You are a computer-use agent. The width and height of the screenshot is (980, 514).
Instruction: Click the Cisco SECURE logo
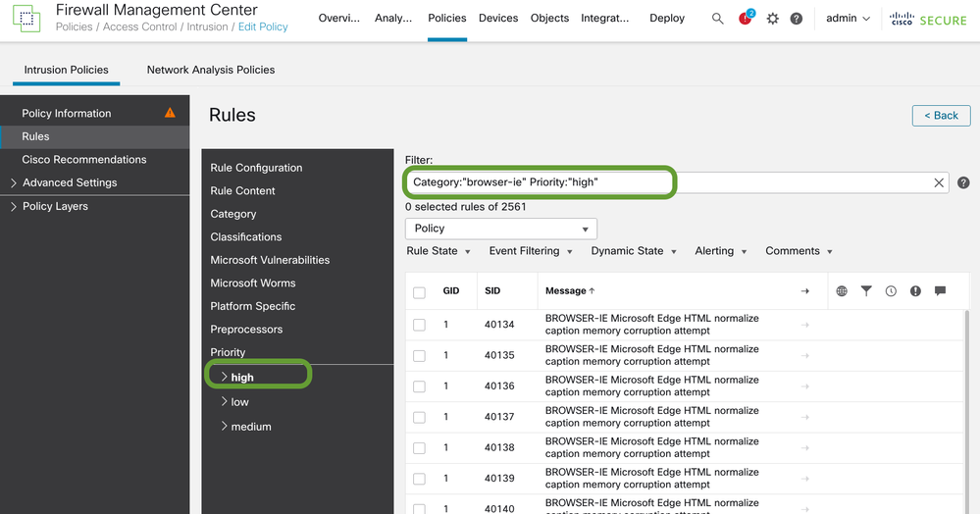[x=928, y=20]
